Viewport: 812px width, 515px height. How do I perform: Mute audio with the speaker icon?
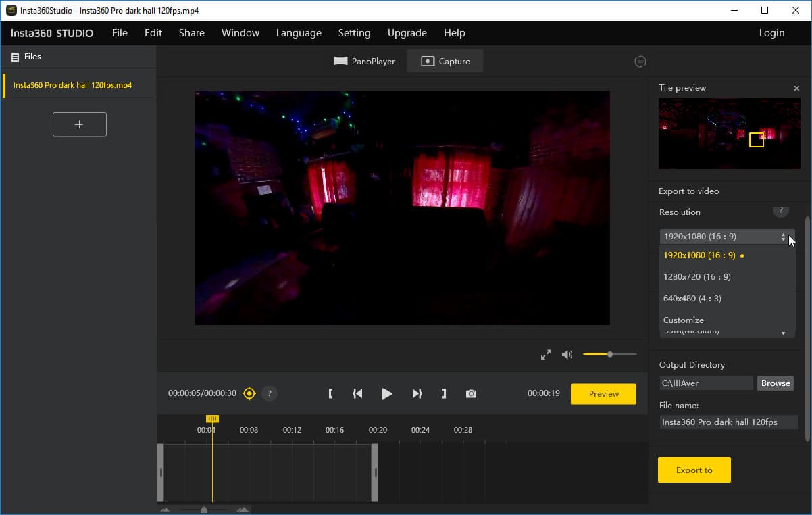(567, 355)
